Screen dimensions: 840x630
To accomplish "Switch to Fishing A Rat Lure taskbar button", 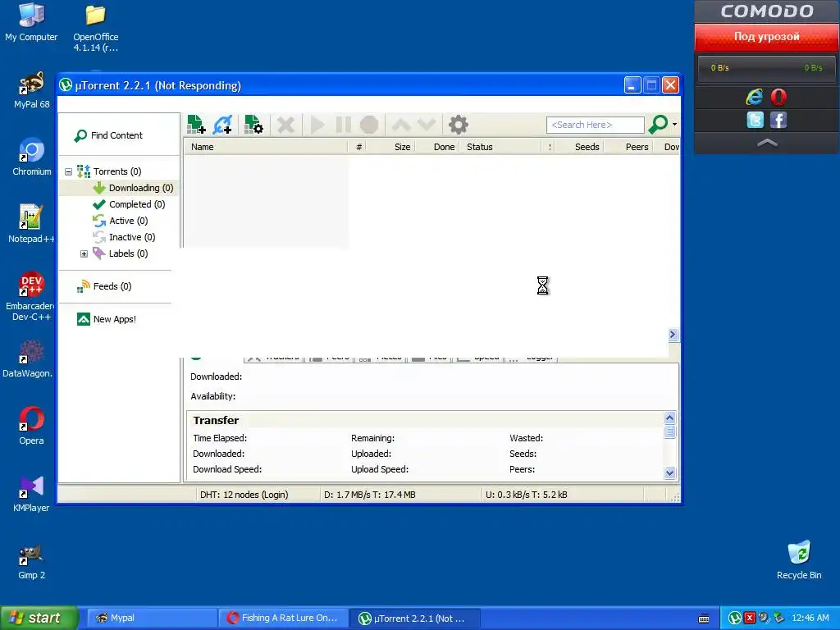I will pyautogui.click(x=283, y=619).
